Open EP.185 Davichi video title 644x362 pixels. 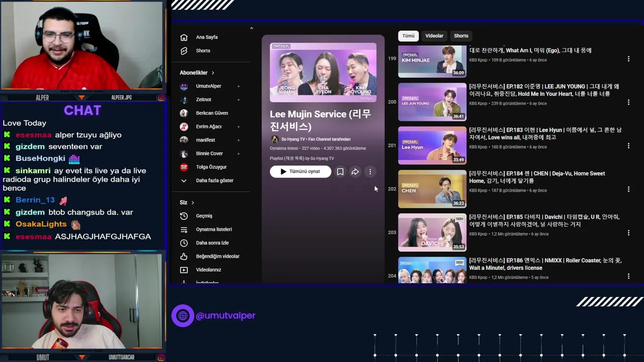pyautogui.click(x=544, y=220)
